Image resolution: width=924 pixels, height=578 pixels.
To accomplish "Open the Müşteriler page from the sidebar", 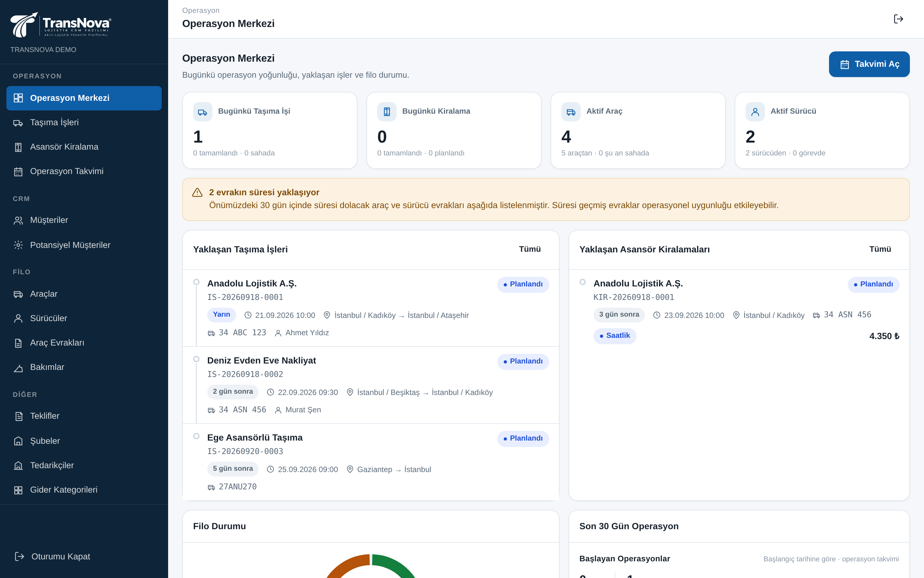I will (x=84, y=221).
